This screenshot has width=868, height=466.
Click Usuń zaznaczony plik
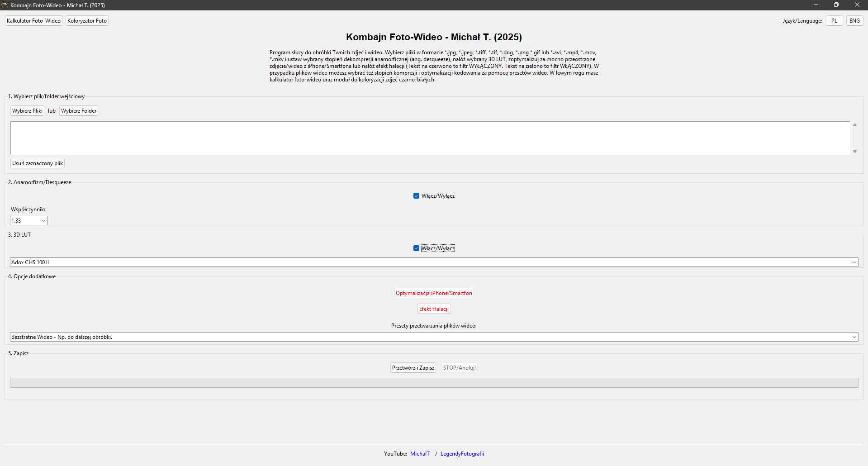coord(38,163)
